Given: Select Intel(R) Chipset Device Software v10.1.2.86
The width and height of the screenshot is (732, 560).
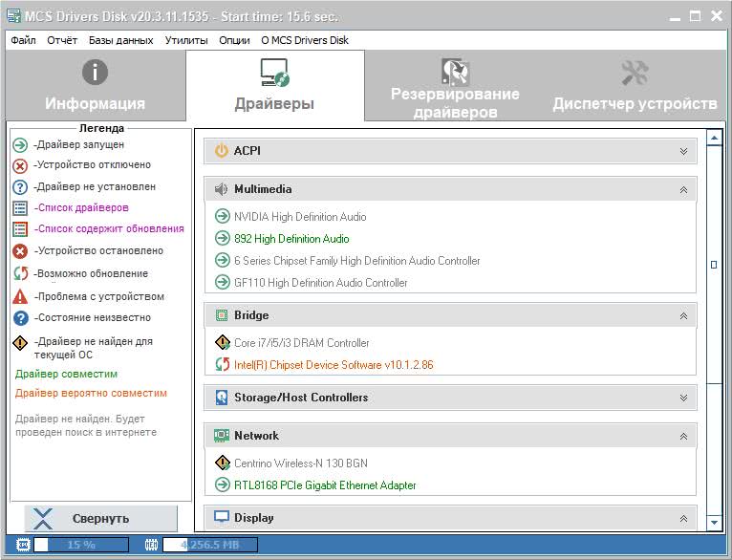Looking at the screenshot, I should click(x=334, y=364).
